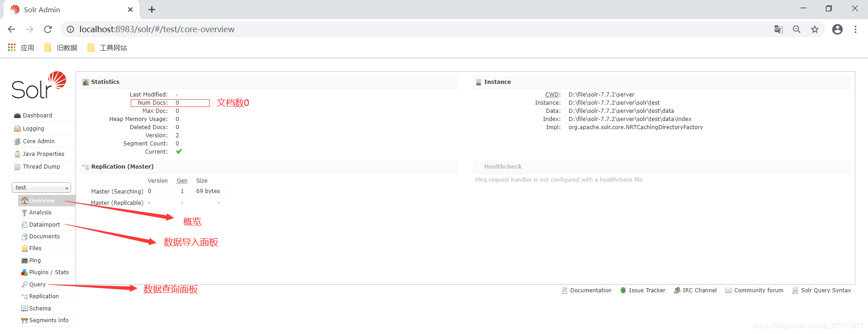Screen dimensions: 868x334
Task: Open the 应用 apps shortcut
Action: tap(21, 48)
